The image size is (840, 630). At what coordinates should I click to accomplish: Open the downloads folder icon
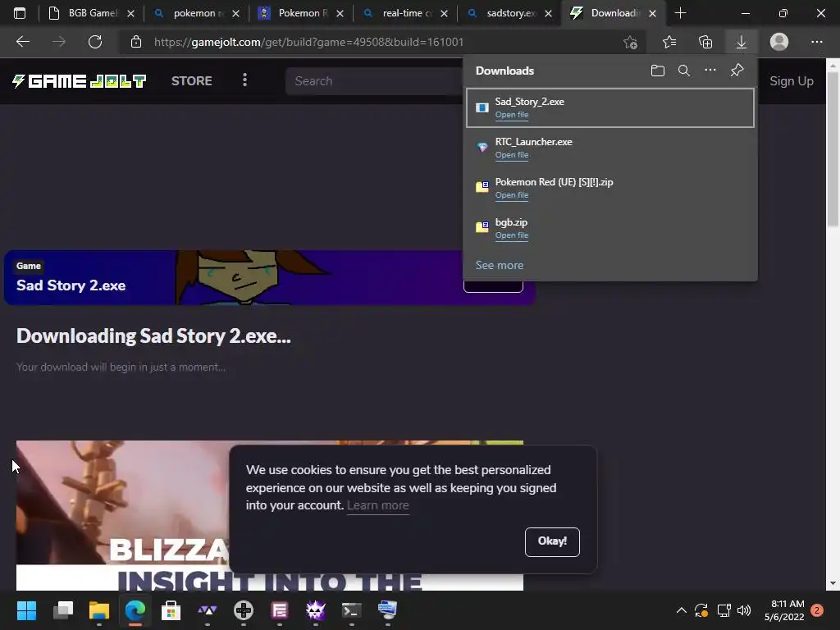657,71
